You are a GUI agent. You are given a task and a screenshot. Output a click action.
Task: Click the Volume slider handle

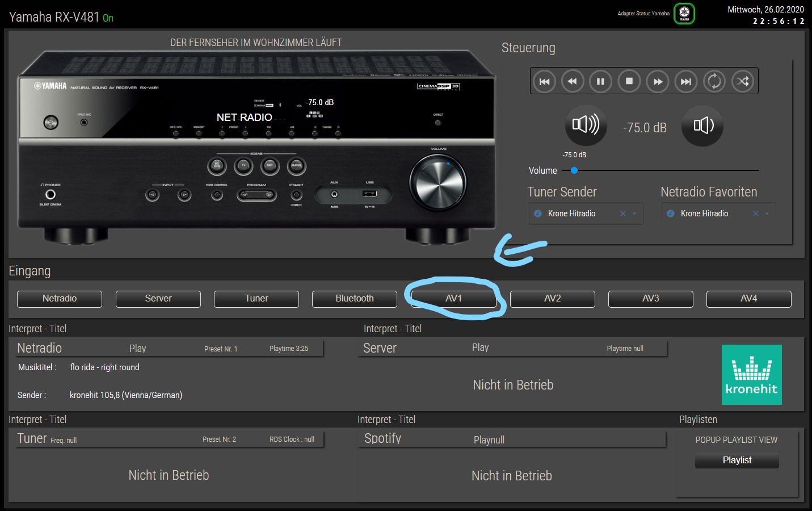(574, 170)
